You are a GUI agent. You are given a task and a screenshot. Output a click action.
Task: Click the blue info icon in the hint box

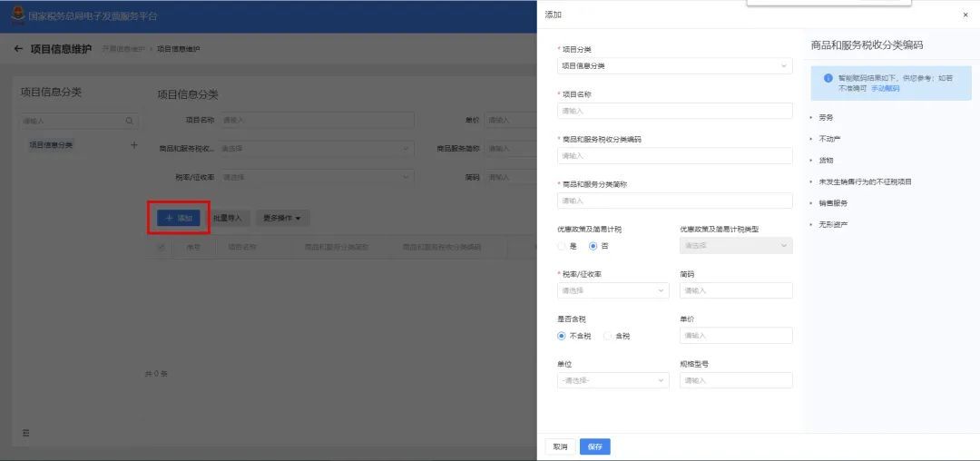(828, 78)
